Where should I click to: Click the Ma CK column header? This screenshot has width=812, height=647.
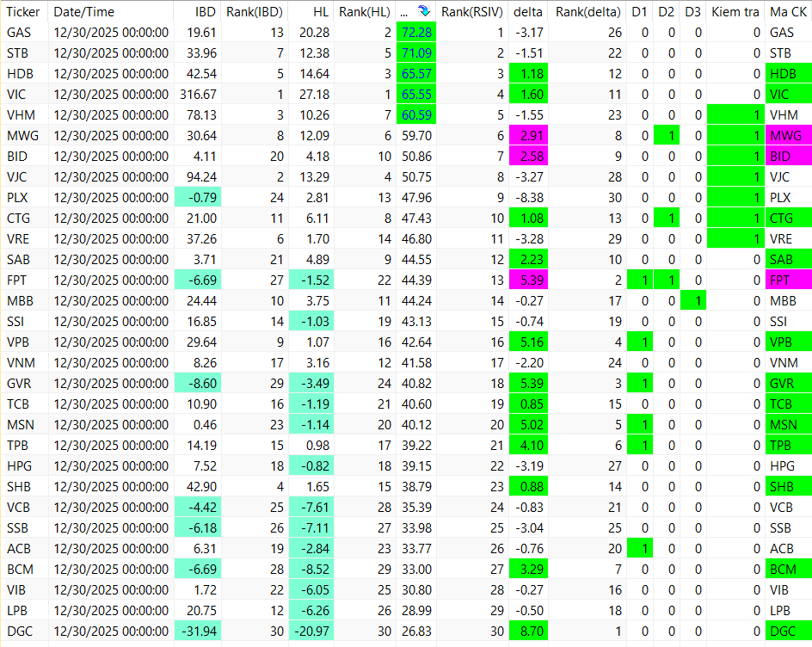coord(788,11)
